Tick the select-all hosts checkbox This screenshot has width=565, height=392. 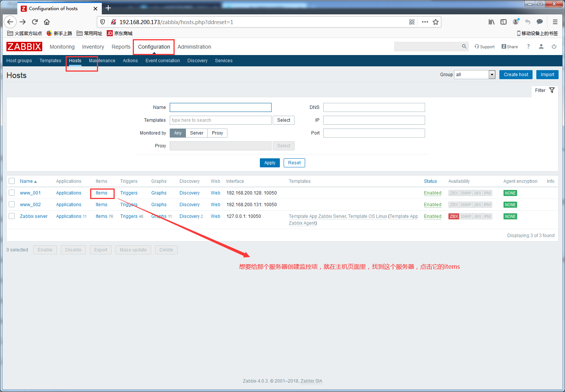12,181
